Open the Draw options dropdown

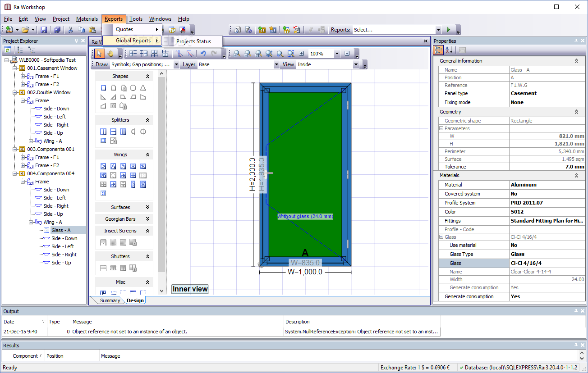(176, 64)
